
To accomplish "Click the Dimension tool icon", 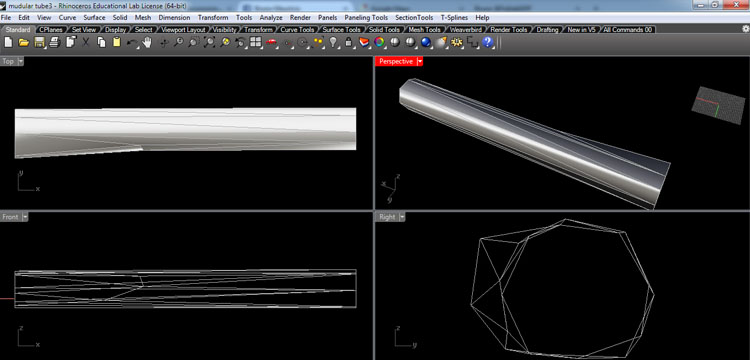I will pos(472,43).
